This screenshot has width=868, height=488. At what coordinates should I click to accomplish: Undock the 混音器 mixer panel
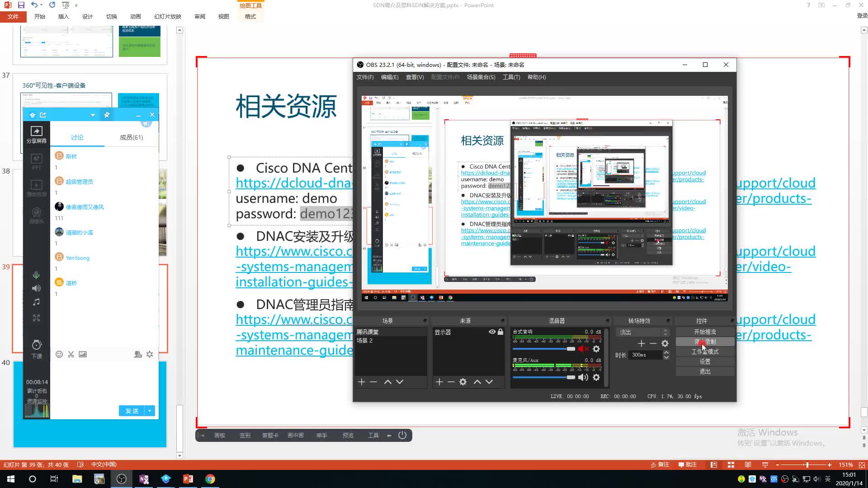[x=608, y=321]
